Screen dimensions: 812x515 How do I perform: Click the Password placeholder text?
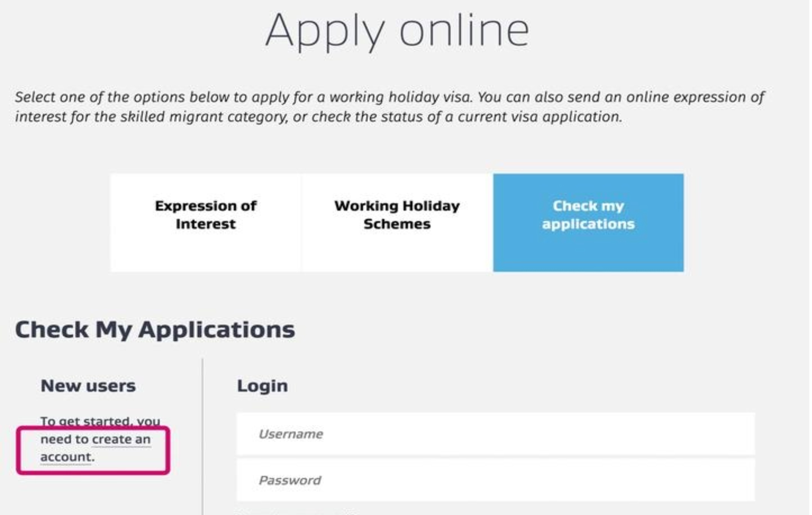pyautogui.click(x=290, y=480)
